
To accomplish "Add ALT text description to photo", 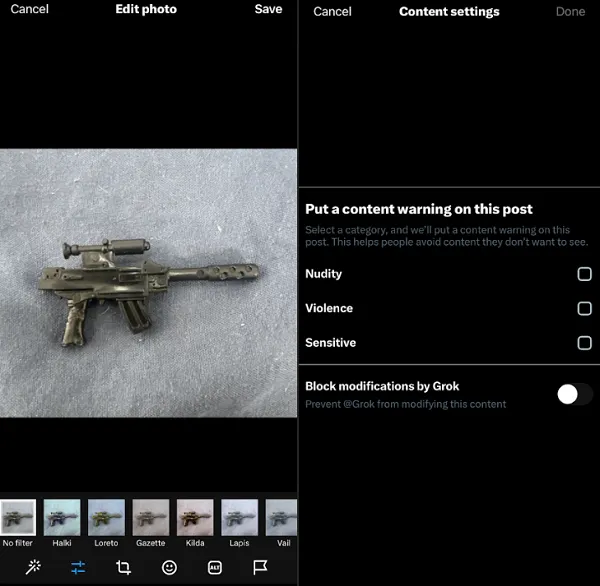I will pos(214,567).
